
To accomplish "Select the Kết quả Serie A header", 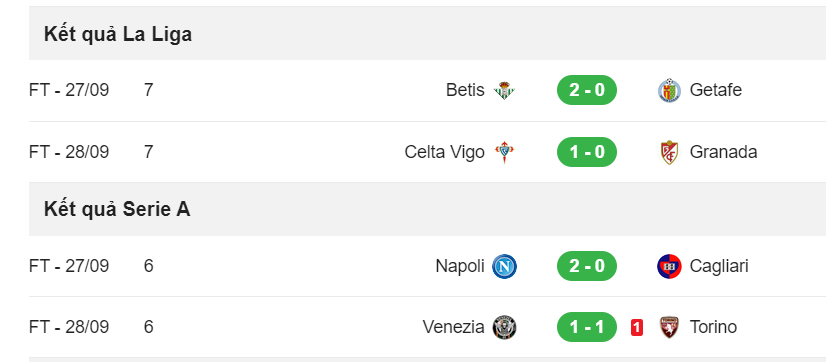I will [x=117, y=209].
